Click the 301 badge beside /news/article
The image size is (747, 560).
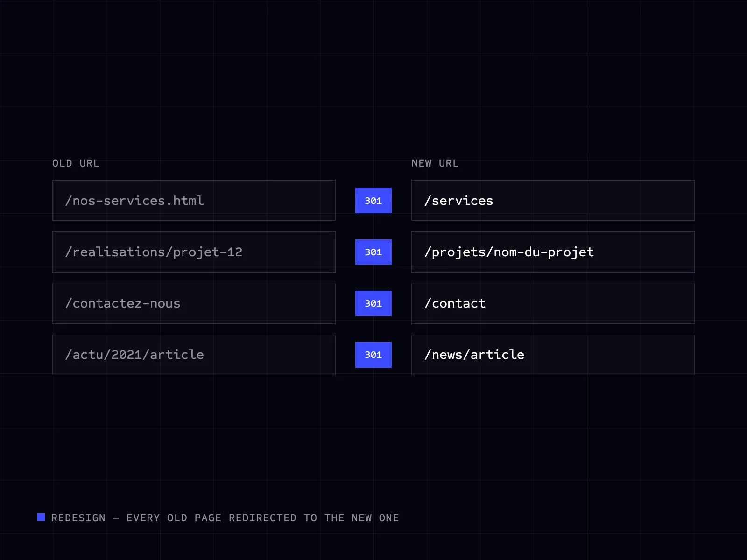point(373,355)
